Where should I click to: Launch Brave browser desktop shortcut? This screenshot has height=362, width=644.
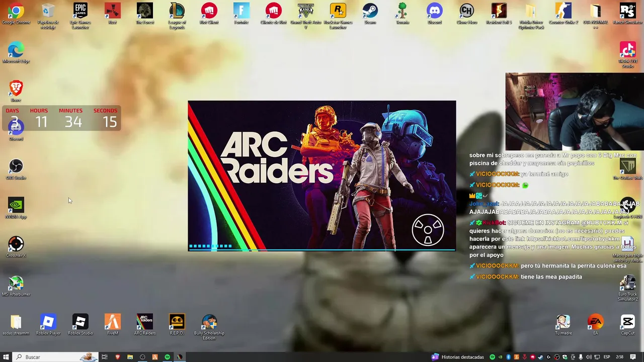(x=16, y=92)
